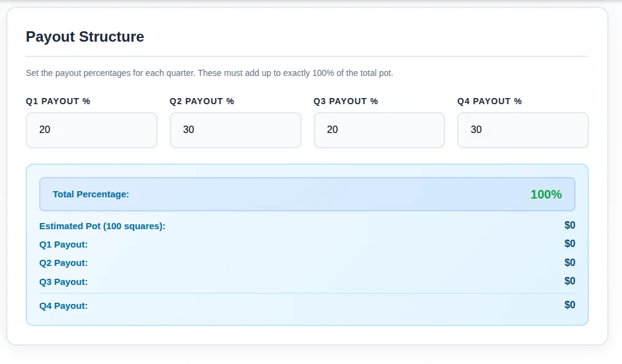Click the payout percentages instruction text

(209, 73)
